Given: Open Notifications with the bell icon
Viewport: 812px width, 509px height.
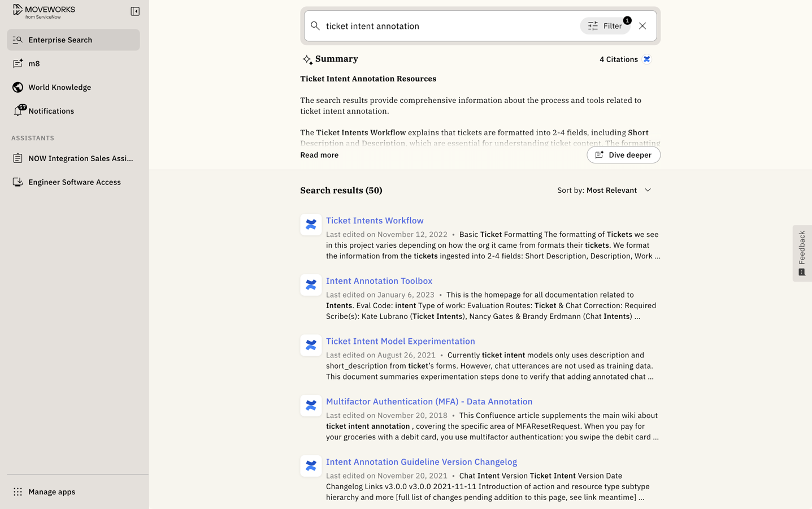Looking at the screenshot, I should tap(19, 111).
